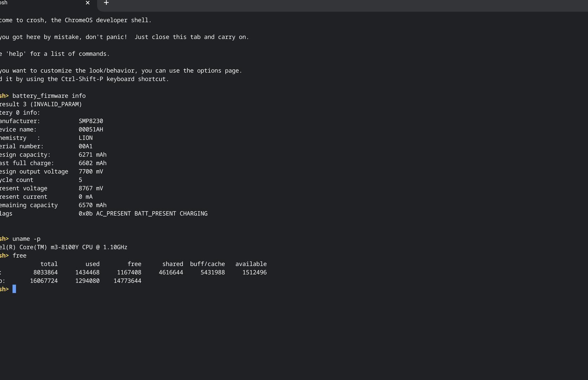This screenshot has width=588, height=380.
Task: Click the BATT_PRESENT flag text
Action: coord(155,214)
